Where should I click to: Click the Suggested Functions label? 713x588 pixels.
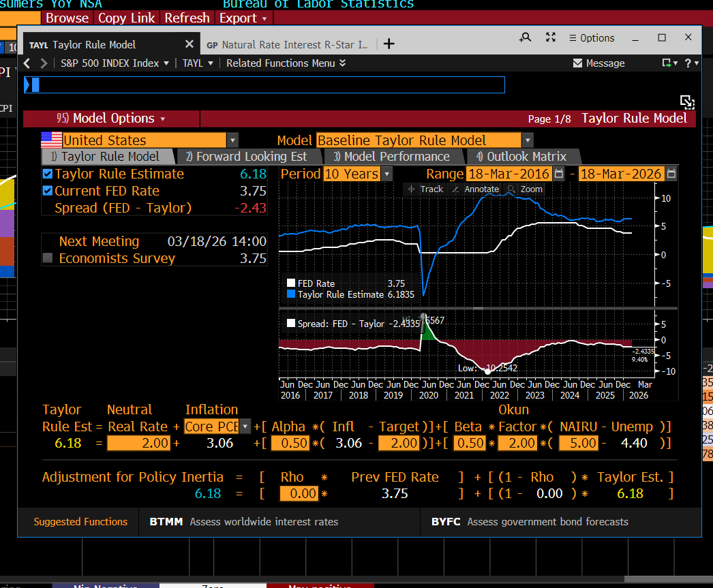coord(80,522)
